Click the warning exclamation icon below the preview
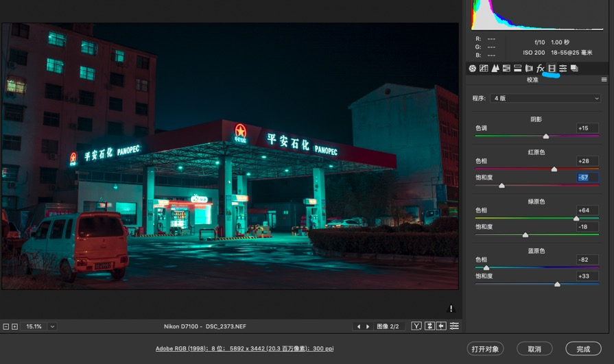Viewport: 614px width, 364px height. (x=451, y=308)
